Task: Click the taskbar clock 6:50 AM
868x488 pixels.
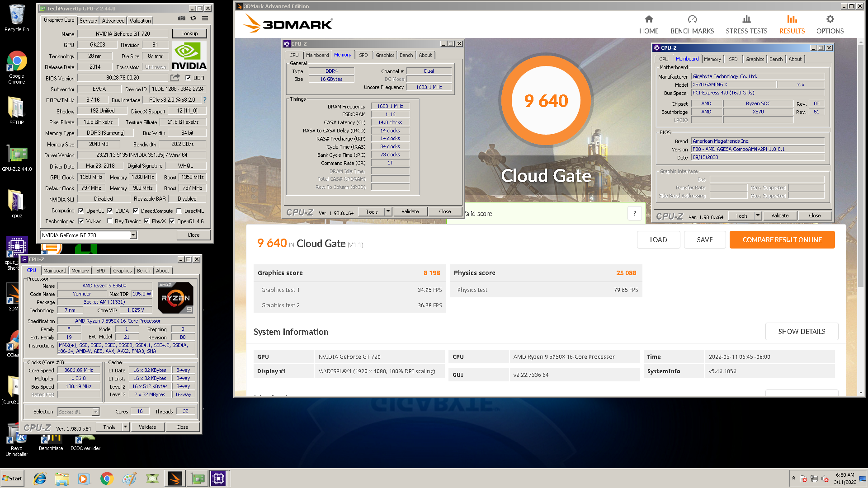Action: click(x=845, y=475)
